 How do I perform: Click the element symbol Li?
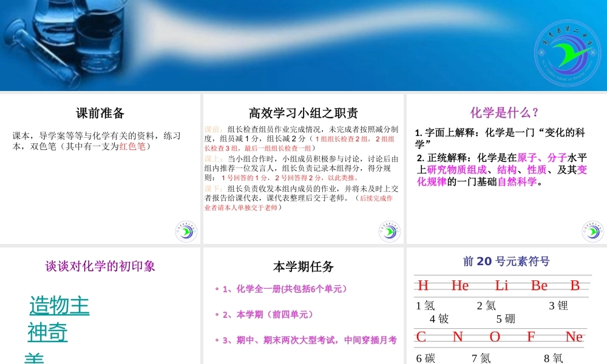(x=502, y=286)
